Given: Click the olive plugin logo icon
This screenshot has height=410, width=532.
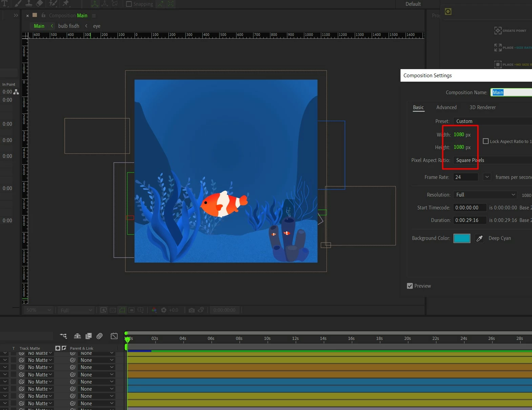Looking at the screenshot, I should 448,12.
